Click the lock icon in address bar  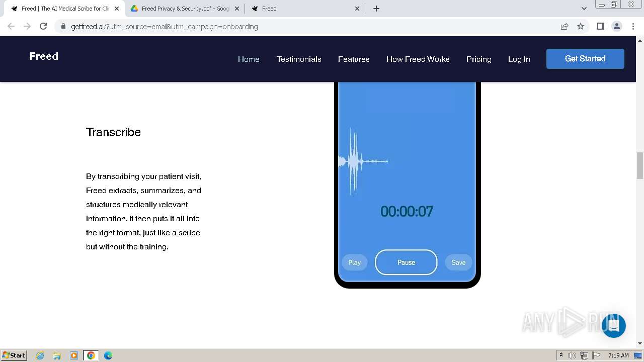[x=63, y=26]
